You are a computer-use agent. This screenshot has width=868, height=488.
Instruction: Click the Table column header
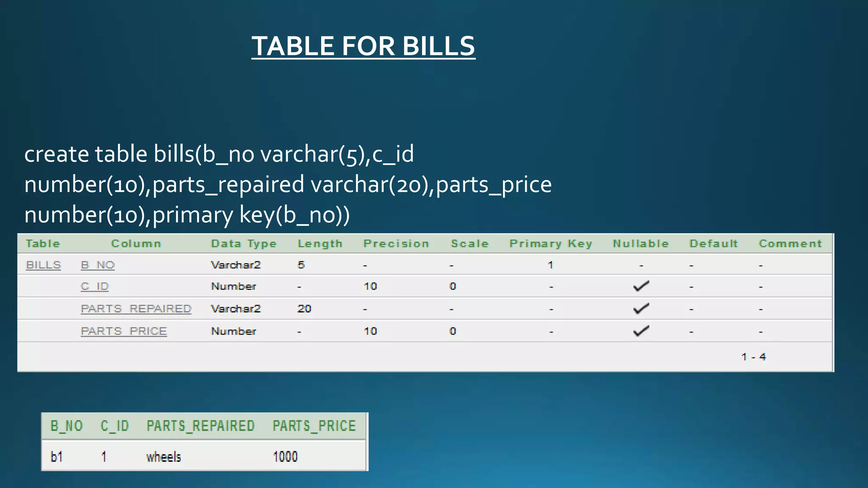(43, 244)
